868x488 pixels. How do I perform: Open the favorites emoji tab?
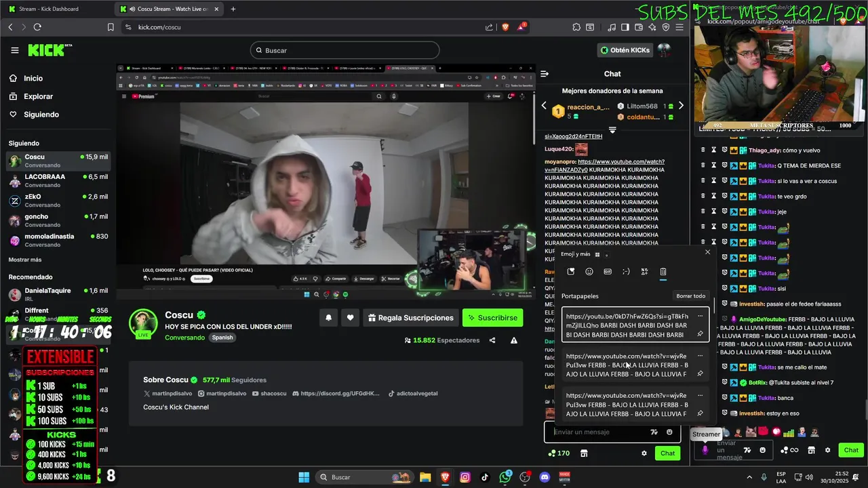pos(571,272)
